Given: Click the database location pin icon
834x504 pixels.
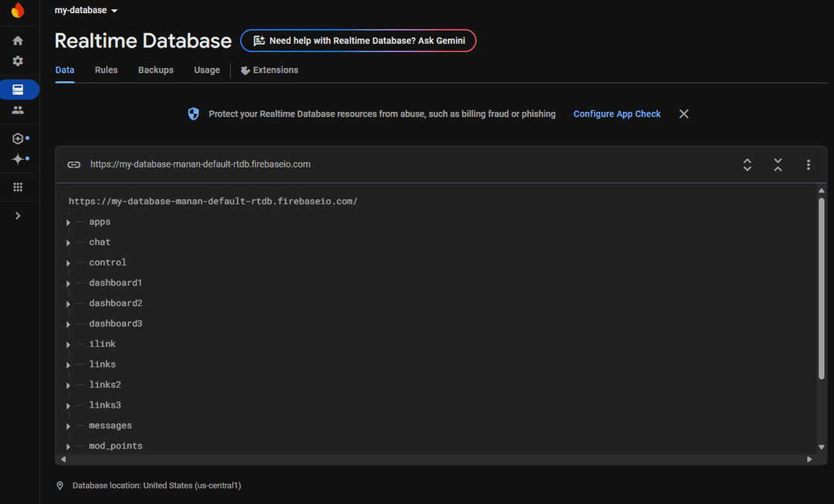Looking at the screenshot, I should tap(60, 485).
